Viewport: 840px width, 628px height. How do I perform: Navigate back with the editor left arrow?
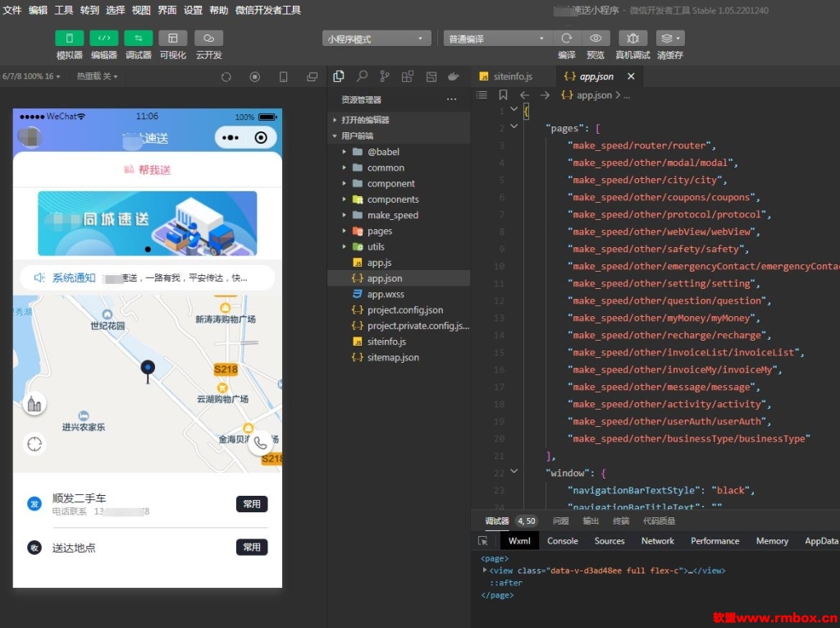tap(524, 95)
